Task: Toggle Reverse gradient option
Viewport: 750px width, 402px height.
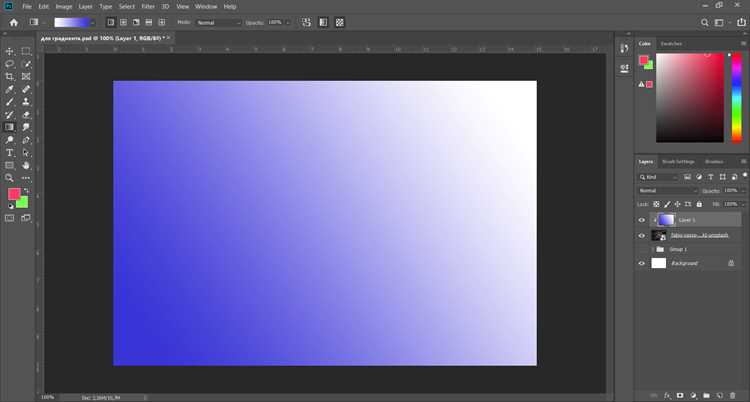Action: point(306,22)
